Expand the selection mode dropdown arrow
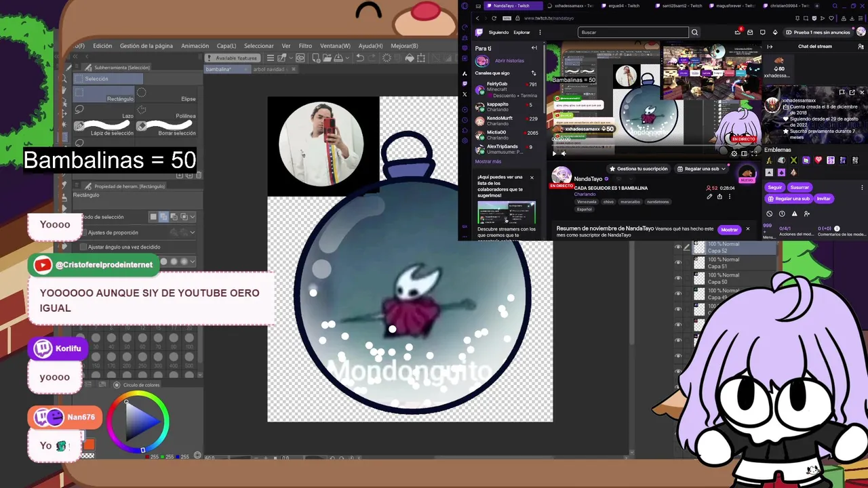This screenshot has width=868, height=488. [x=193, y=217]
